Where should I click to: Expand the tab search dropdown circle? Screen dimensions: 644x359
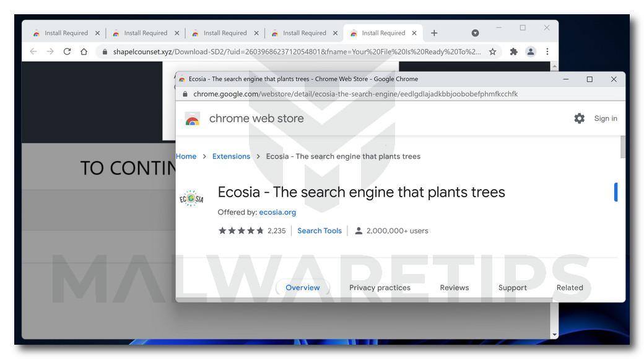(475, 33)
